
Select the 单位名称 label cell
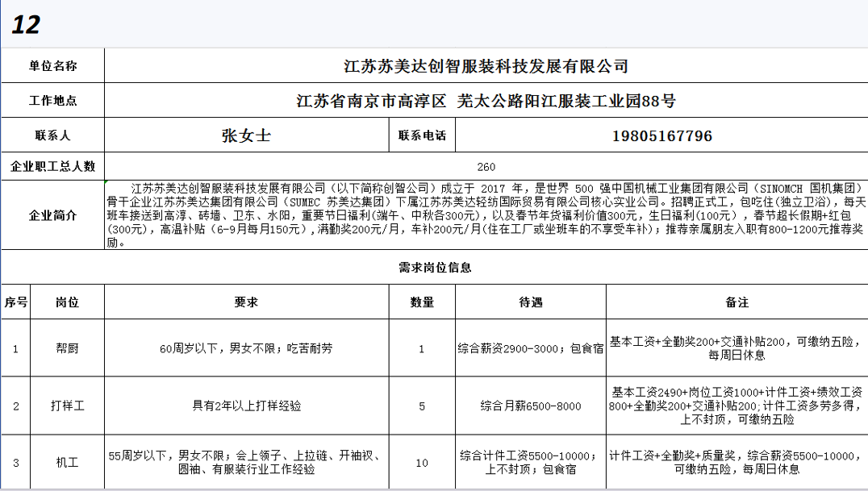(x=53, y=66)
